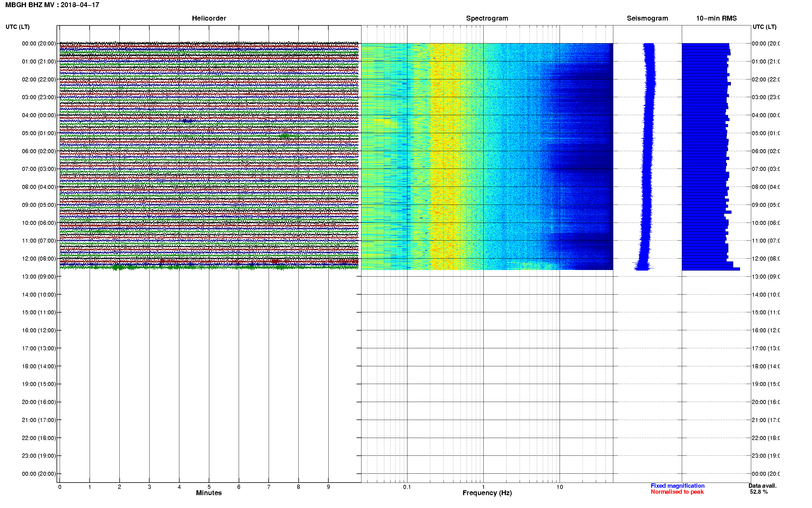
Task: Click the left '22:00 (18:00)' time label
Action: click(x=39, y=438)
